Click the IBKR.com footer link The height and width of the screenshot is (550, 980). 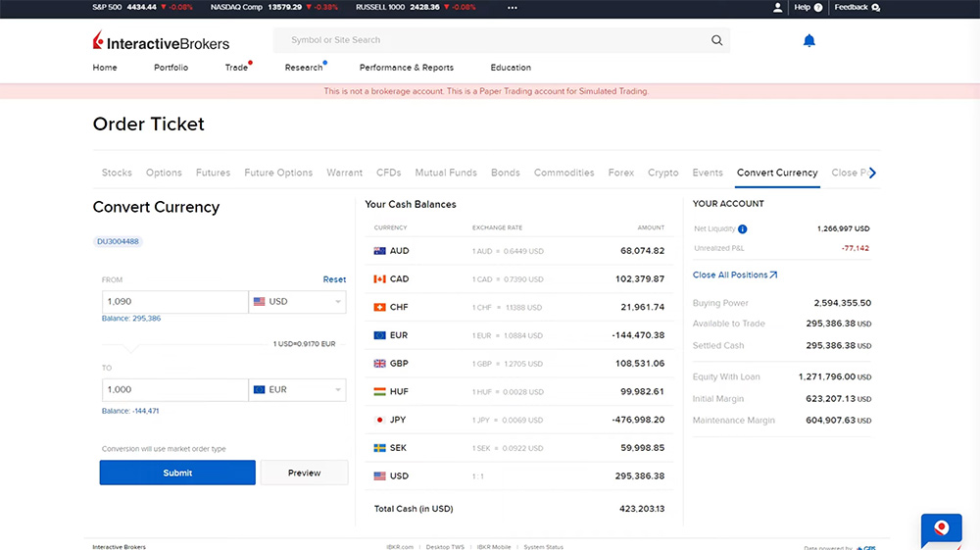click(400, 547)
